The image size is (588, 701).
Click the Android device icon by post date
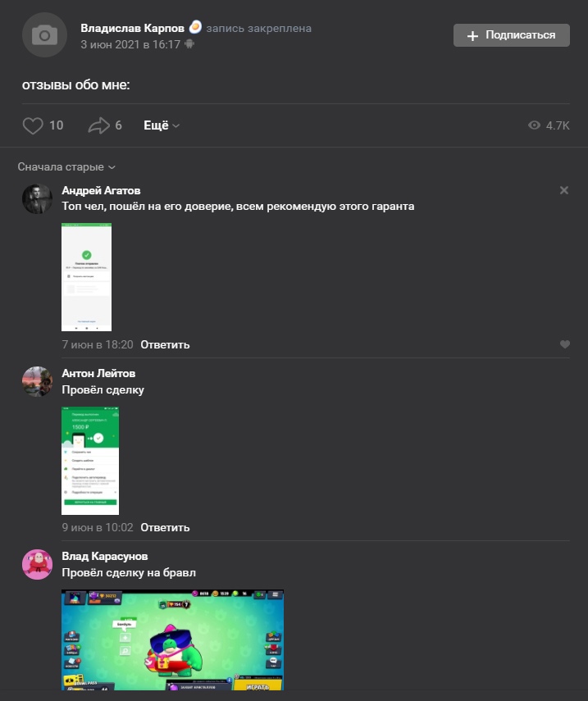point(189,43)
